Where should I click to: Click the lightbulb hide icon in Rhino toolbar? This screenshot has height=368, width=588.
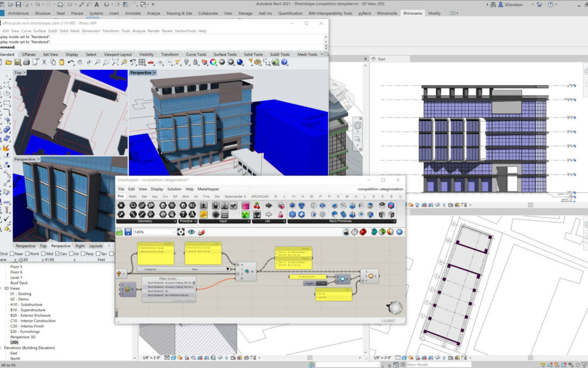[187, 62]
